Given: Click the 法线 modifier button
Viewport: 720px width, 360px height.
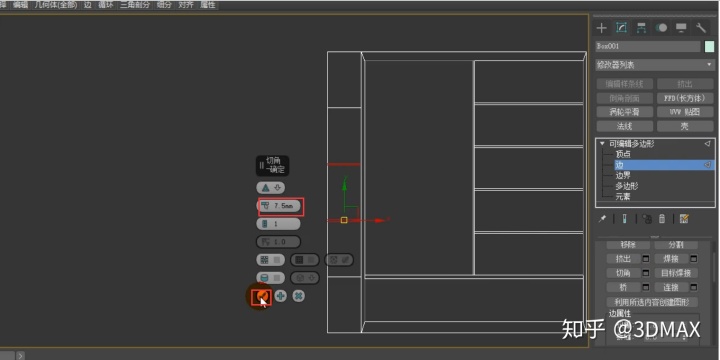Looking at the screenshot, I should tap(624, 126).
